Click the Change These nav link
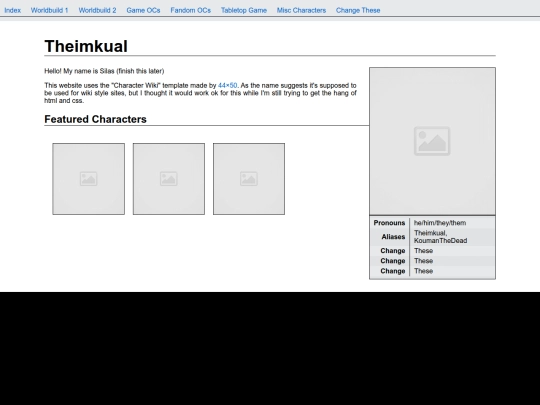540x405 pixels. coord(358,10)
